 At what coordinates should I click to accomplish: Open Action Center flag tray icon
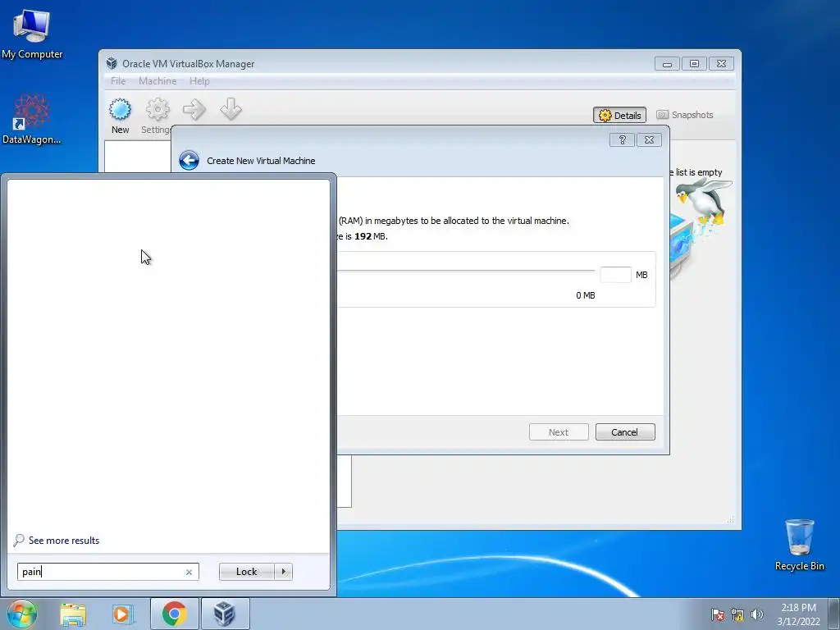[x=718, y=614]
